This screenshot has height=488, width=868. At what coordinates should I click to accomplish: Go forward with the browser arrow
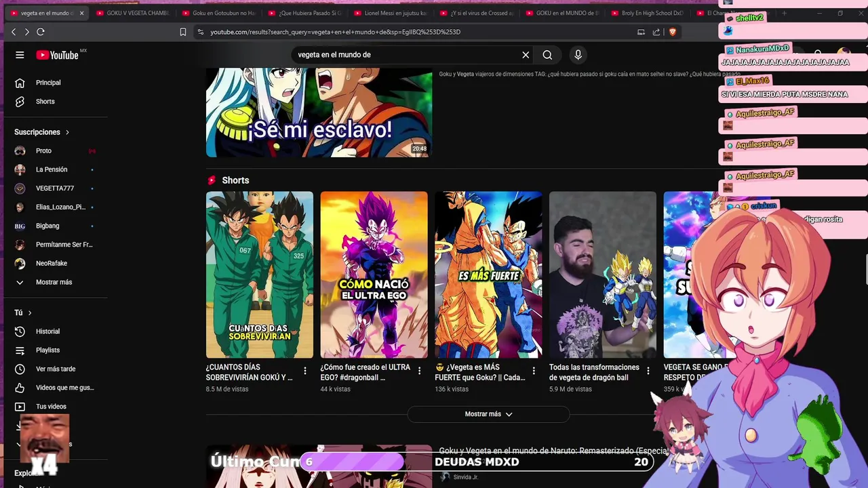click(26, 32)
